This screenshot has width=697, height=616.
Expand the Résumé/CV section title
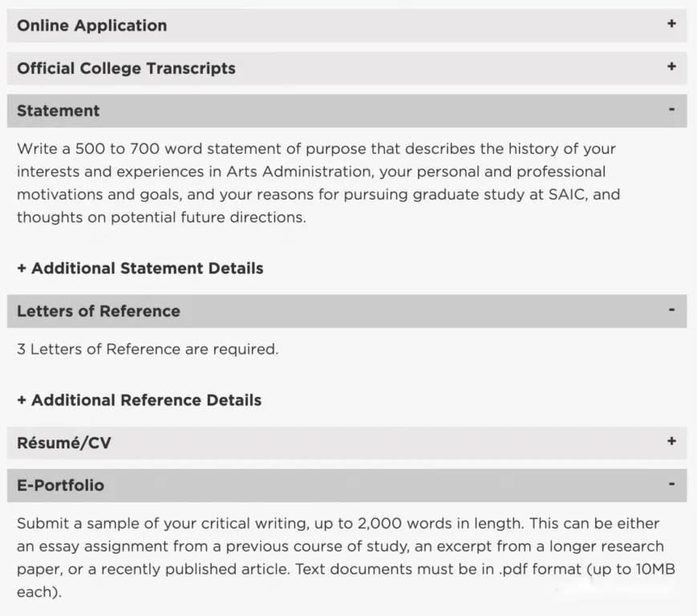(64, 443)
